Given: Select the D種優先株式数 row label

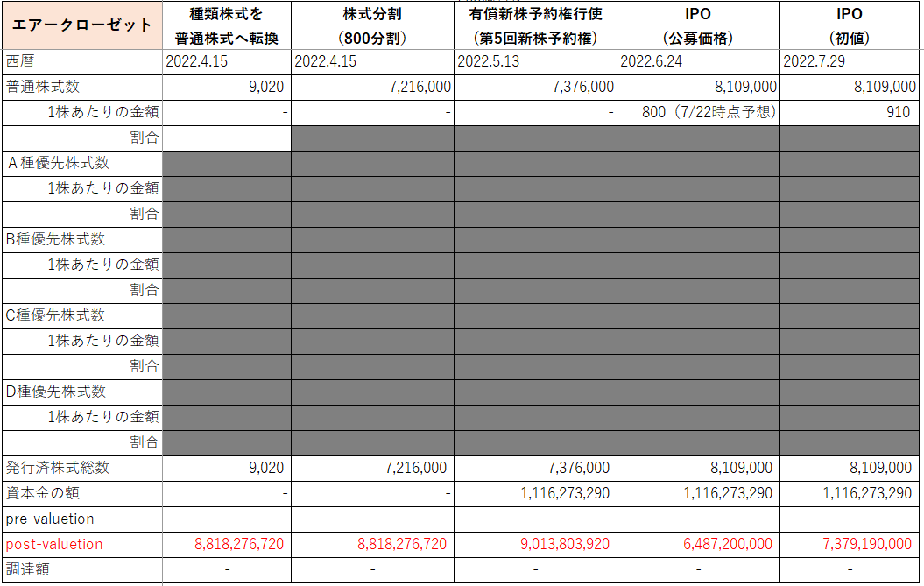Looking at the screenshot, I should point(55,391).
